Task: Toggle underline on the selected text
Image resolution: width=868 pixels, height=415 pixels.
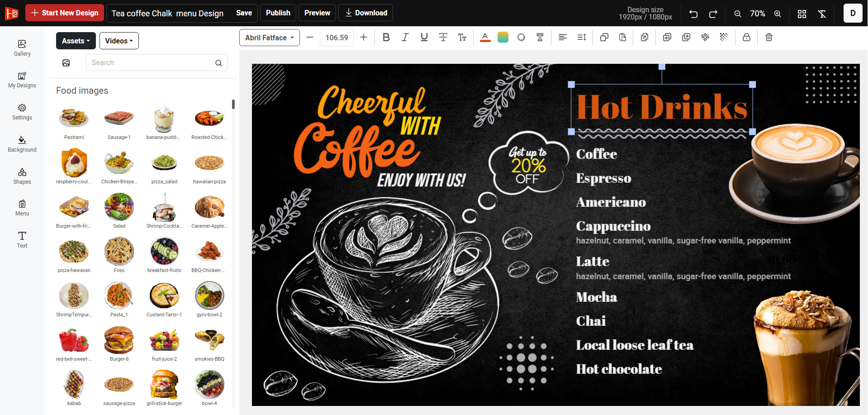Action: (x=424, y=37)
